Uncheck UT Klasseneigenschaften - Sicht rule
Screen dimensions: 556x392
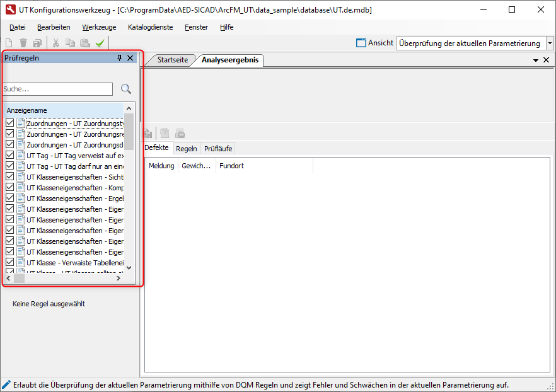10,176
